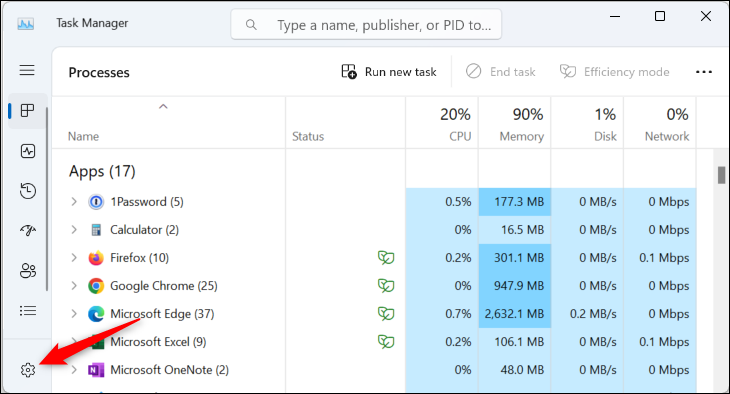The width and height of the screenshot is (730, 394).
Task: Maximize the Task Manager window
Action: pyautogui.click(x=660, y=16)
